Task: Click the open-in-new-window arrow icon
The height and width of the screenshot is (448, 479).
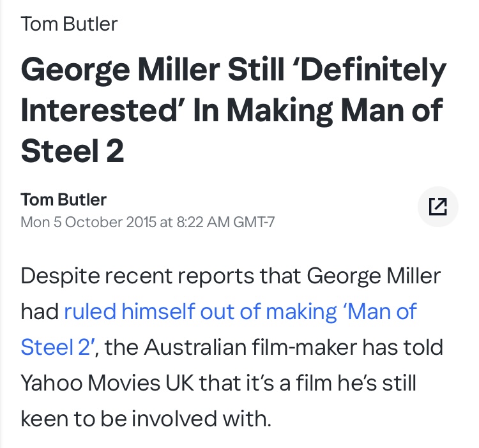Action: 437,207
